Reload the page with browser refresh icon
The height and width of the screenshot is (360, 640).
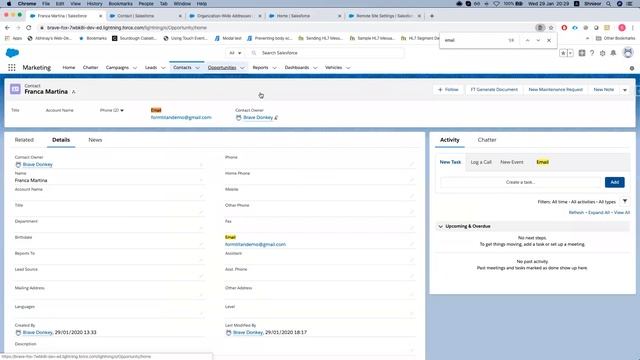pyautogui.click(x=29, y=28)
